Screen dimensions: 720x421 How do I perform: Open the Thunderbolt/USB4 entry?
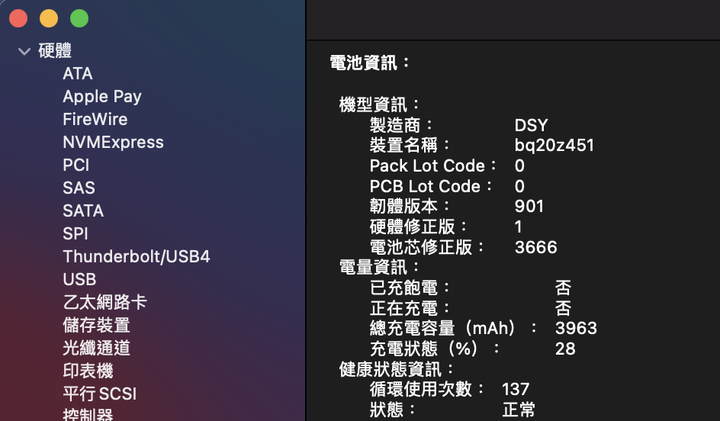coord(136,257)
